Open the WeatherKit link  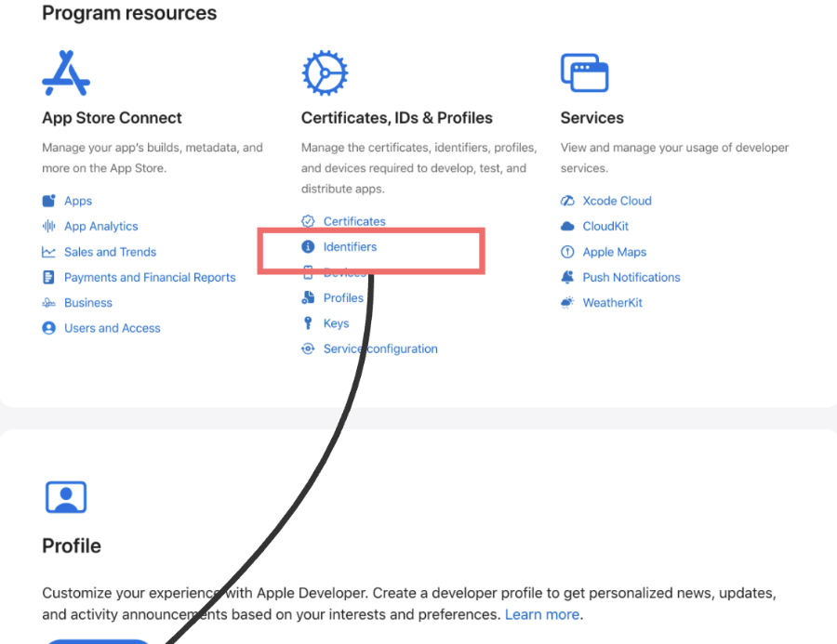pos(612,303)
